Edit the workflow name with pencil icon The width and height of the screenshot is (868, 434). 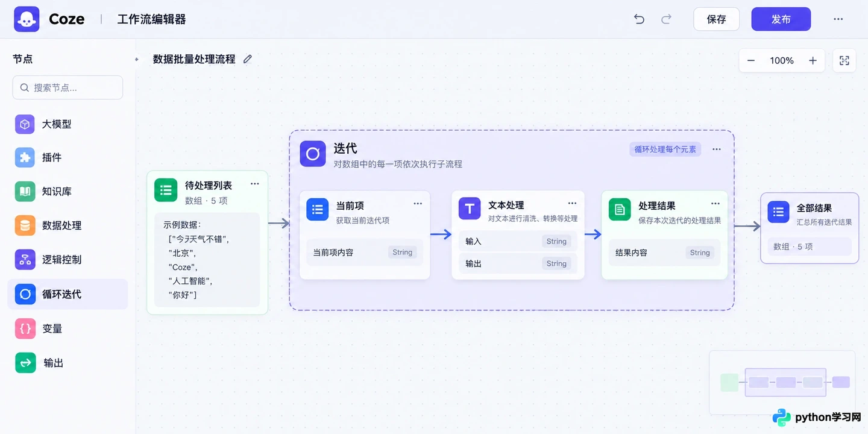coord(248,59)
